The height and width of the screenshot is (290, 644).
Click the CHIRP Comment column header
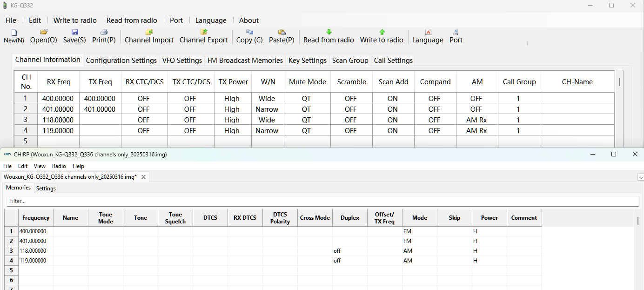pyautogui.click(x=524, y=218)
